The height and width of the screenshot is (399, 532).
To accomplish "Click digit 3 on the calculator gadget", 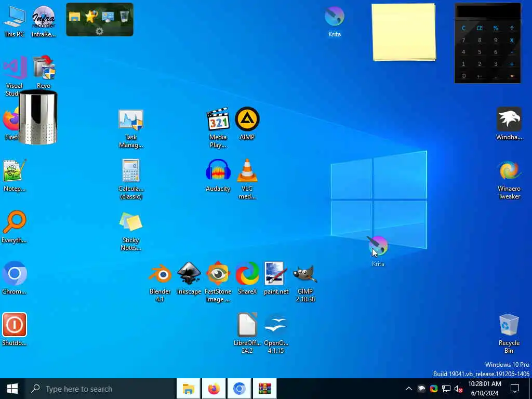I will coord(496,64).
